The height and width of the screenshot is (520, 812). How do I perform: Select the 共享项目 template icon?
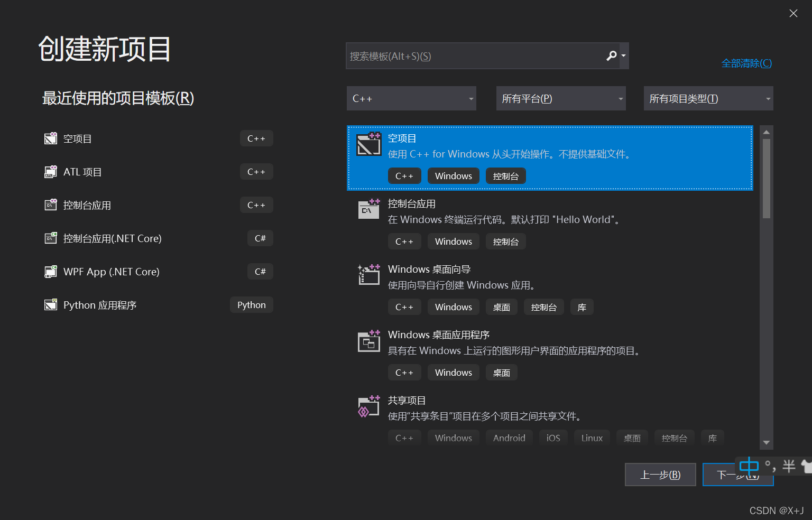(368, 406)
